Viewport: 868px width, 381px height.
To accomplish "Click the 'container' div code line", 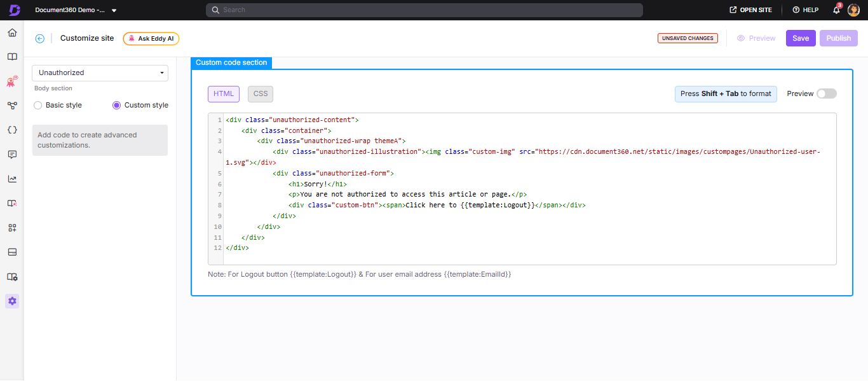I will [287, 130].
